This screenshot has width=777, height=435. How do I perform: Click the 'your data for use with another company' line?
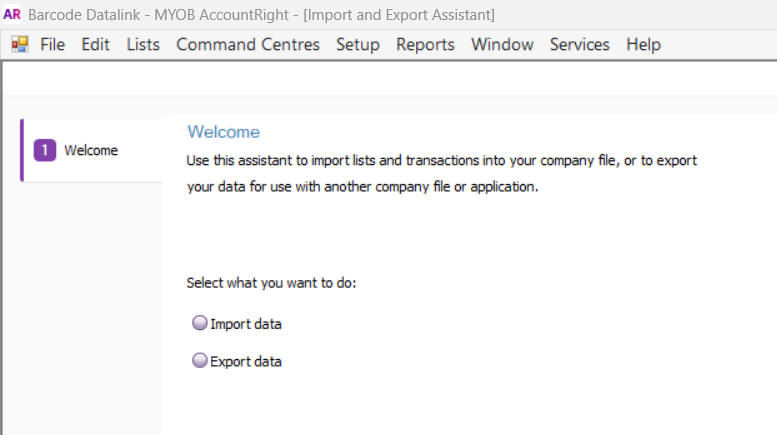coord(362,187)
